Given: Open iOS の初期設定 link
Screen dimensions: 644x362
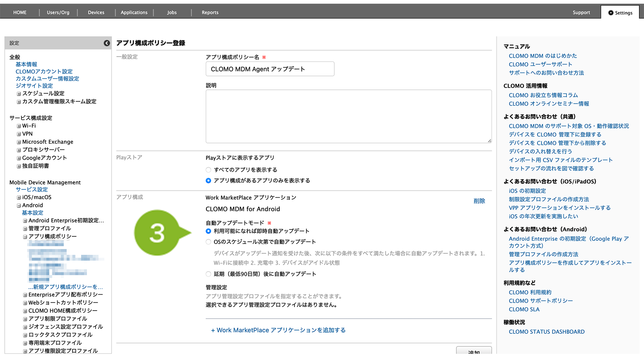Looking at the screenshot, I should click(527, 191).
